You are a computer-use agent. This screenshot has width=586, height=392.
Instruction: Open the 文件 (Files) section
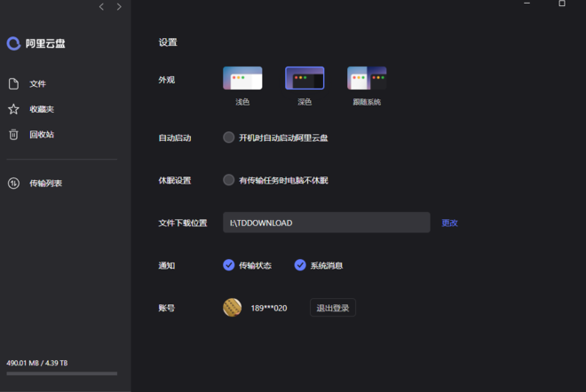click(37, 84)
